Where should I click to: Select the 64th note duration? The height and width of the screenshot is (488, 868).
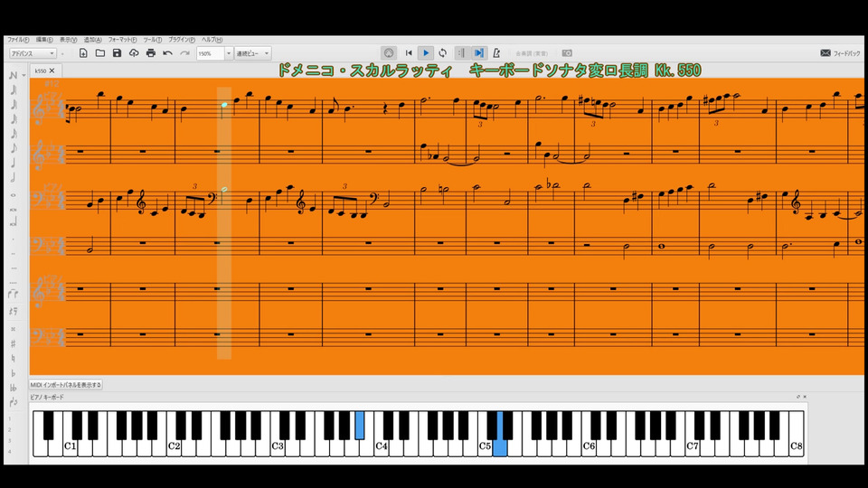click(14, 105)
